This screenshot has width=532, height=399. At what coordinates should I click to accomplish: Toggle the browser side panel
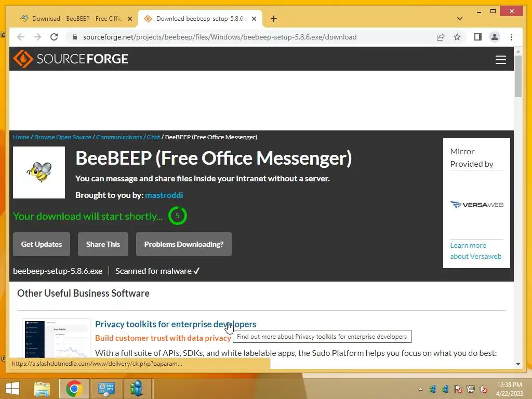click(478, 37)
